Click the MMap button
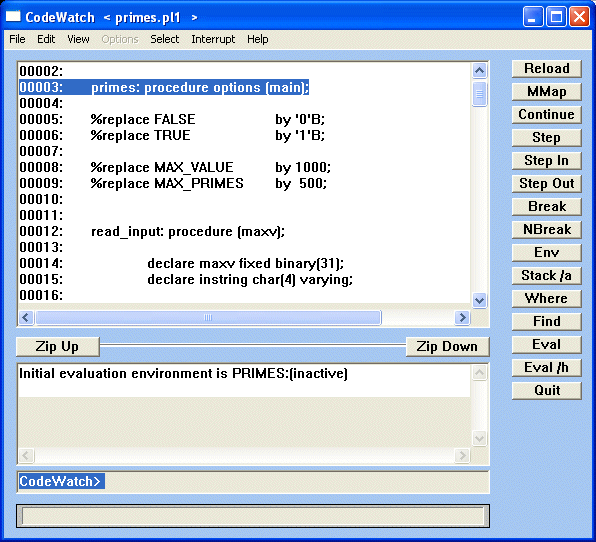Screen dimensions: 596x542 coord(547,92)
